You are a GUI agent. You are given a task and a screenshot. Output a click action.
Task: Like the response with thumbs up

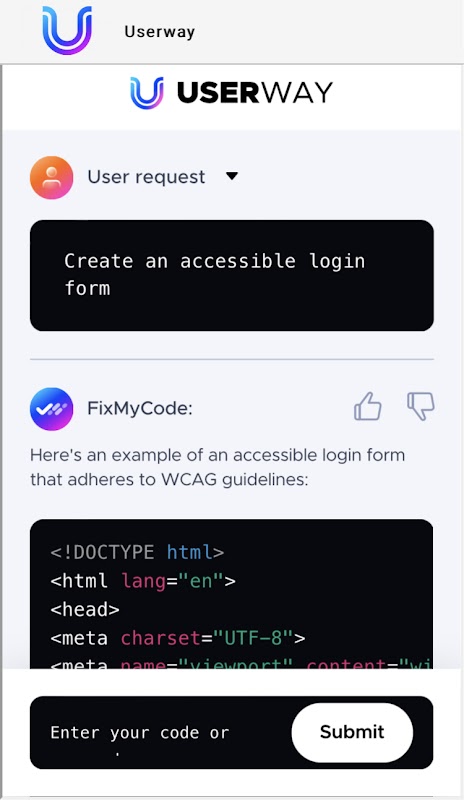(x=368, y=406)
